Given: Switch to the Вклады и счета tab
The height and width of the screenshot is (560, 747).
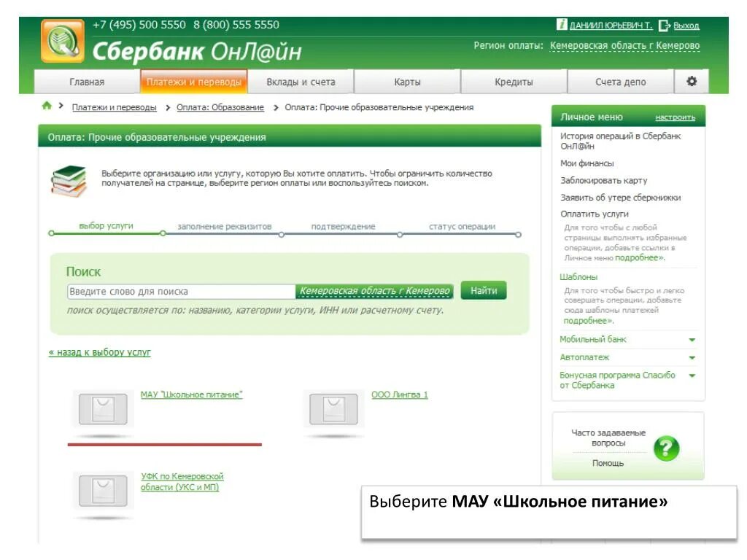Looking at the screenshot, I should pyautogui.click(x=301, y=82).
